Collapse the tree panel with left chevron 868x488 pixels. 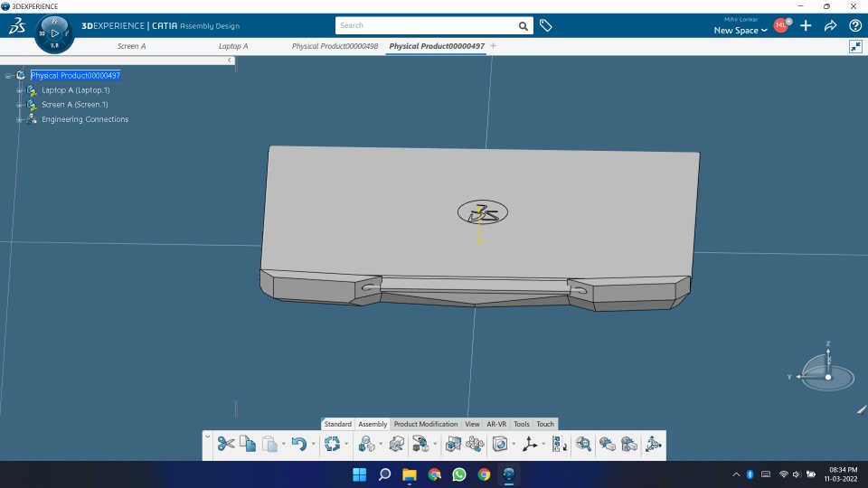230,61
